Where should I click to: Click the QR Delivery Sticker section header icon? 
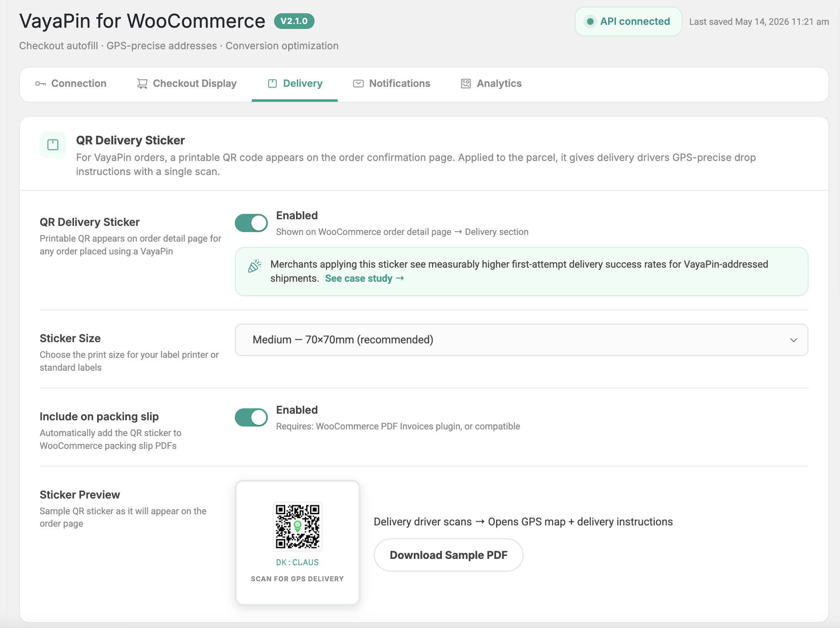point(53,145)
